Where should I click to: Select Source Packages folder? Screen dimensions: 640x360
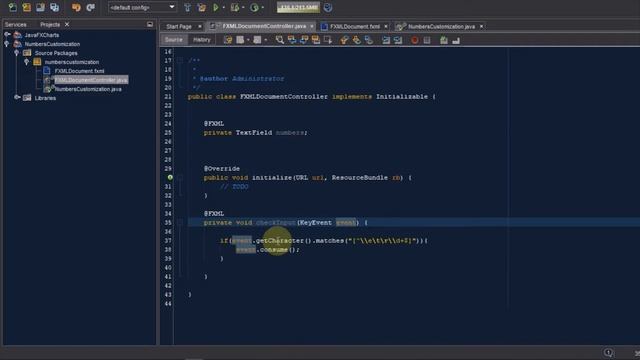point(56,53)
